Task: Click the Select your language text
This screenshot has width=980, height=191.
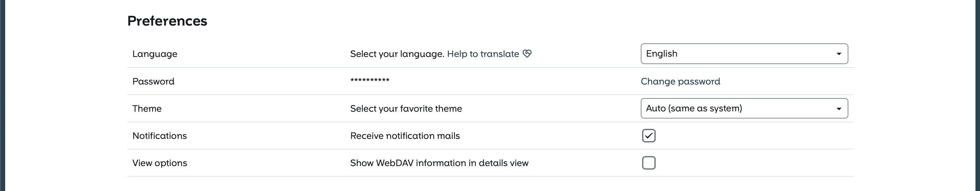Action: [397, 54]
